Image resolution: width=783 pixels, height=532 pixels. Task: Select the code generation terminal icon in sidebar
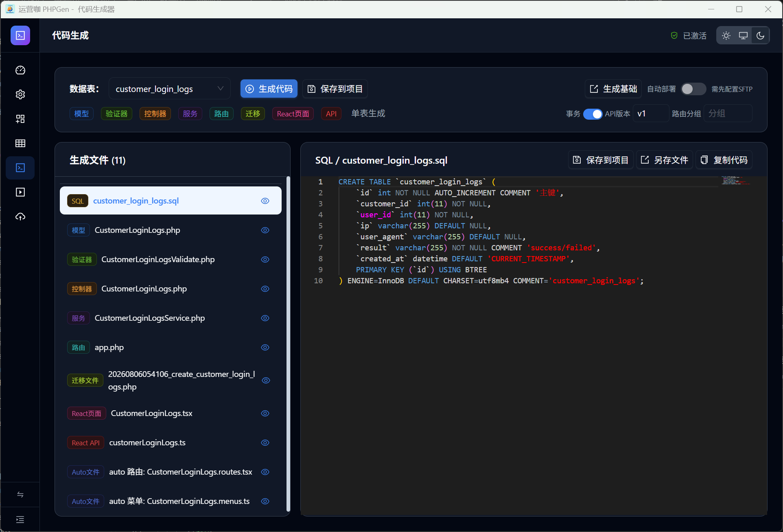coord(20,168)
